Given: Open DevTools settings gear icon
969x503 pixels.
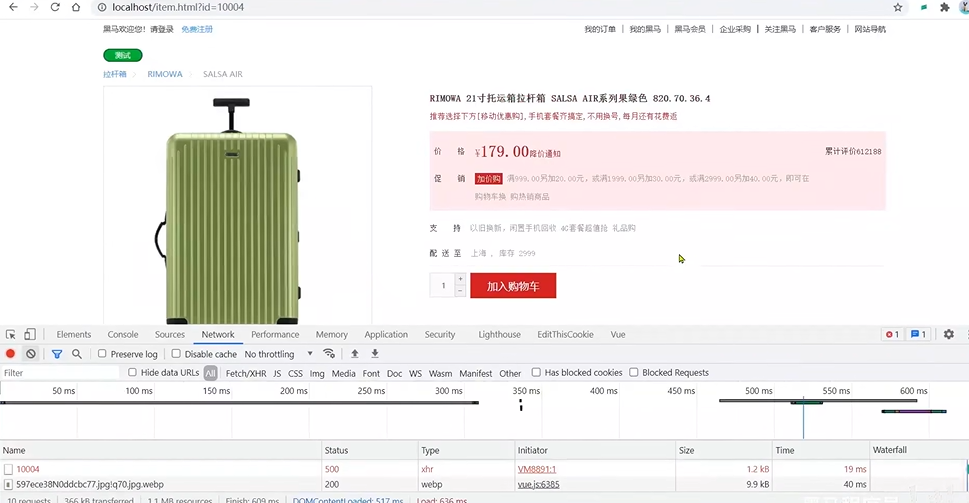Looking at the screenshot, I should tap(949, 334).
